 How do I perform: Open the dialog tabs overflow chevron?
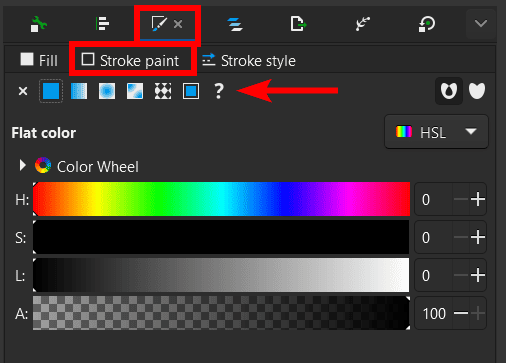coord(481,24)
